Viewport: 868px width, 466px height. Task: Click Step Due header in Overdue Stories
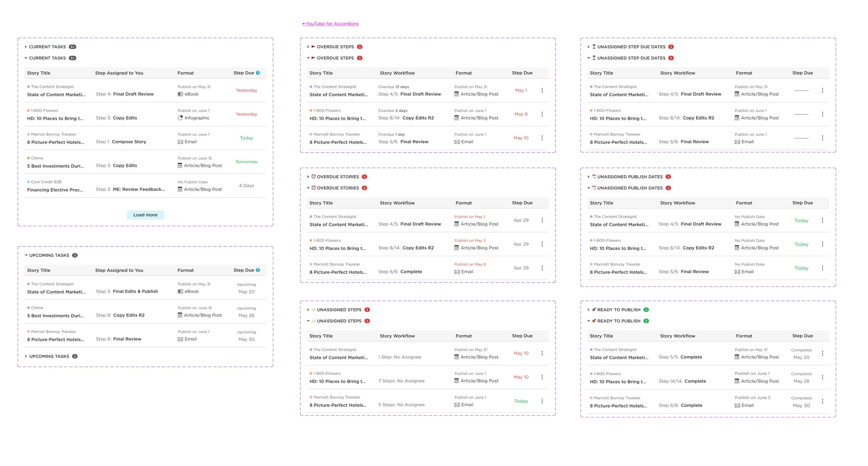(522, 203)
